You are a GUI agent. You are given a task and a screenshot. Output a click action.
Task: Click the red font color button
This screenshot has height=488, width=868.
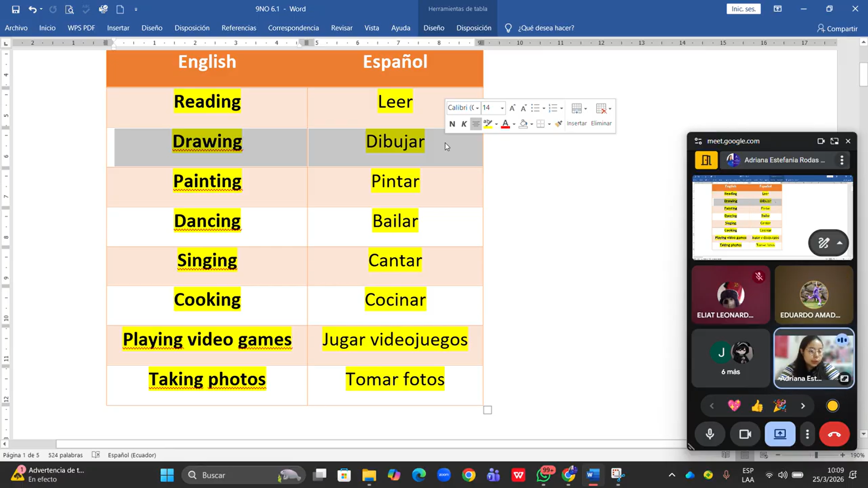(506, 124)
